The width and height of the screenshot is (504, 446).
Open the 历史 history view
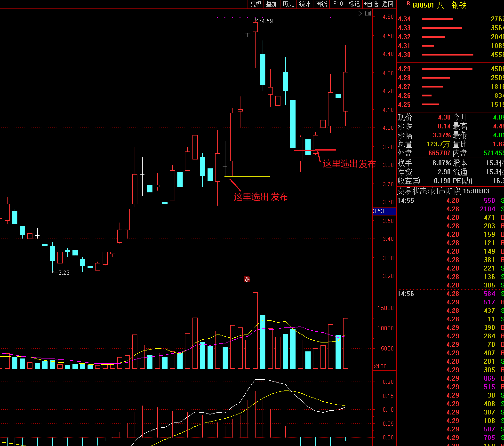coord(288,4)
